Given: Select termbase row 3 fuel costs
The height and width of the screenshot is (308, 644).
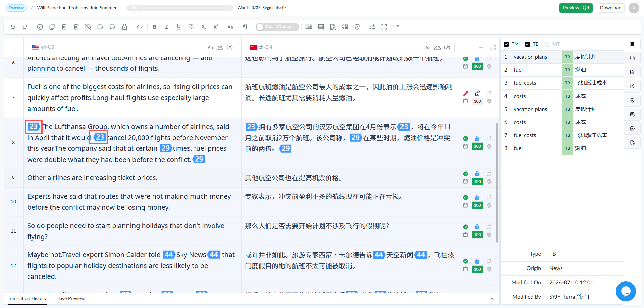Looking at the screenshot, I should click(x=562, y=83).
